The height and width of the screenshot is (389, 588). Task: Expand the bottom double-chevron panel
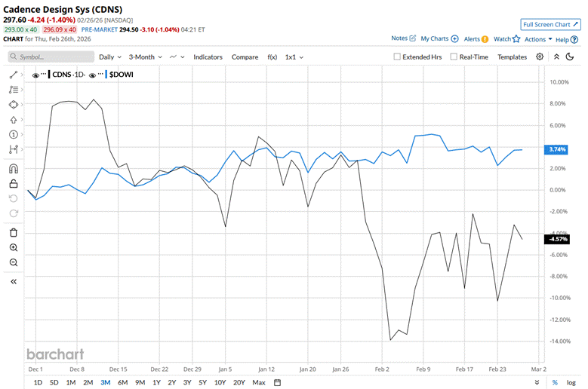coord(537,382)
